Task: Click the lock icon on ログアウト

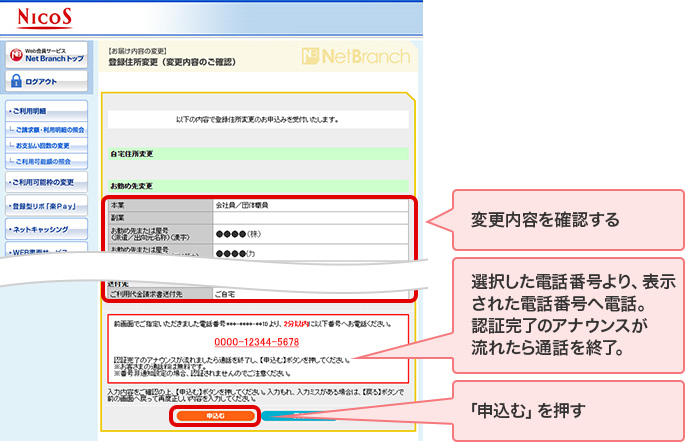Action: click(x=14, y=82)
